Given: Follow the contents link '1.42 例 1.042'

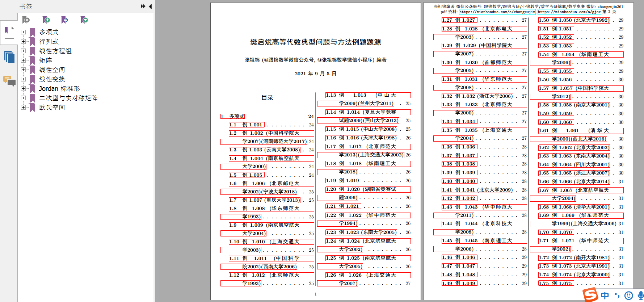Looking at the screenshot, I should coord(459,198).
